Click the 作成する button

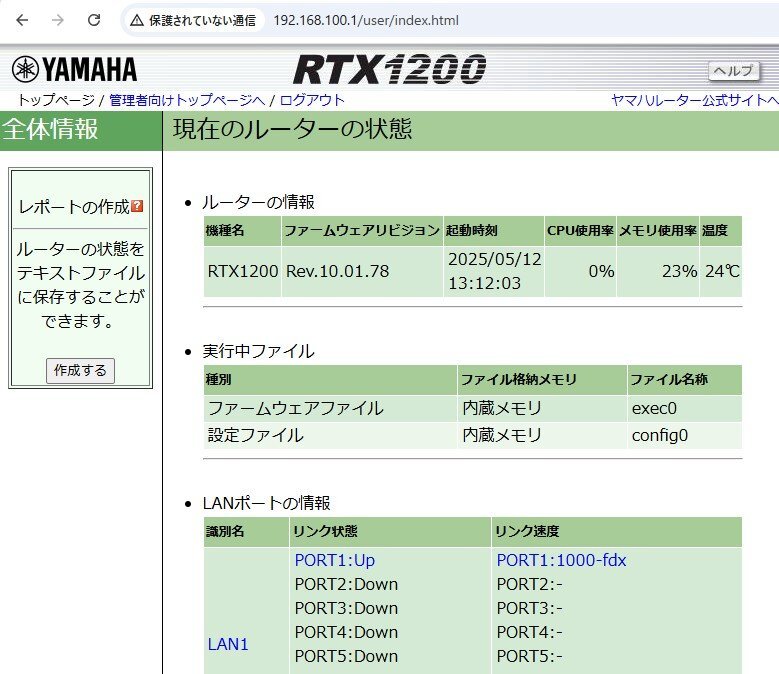[x=80, y=371]
